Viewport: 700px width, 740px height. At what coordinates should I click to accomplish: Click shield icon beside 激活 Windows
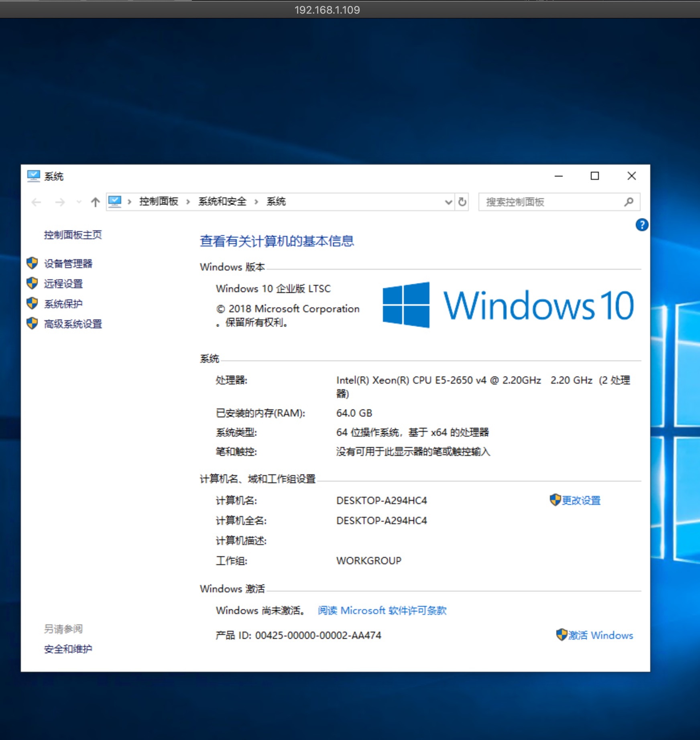[x=562, y=635]
